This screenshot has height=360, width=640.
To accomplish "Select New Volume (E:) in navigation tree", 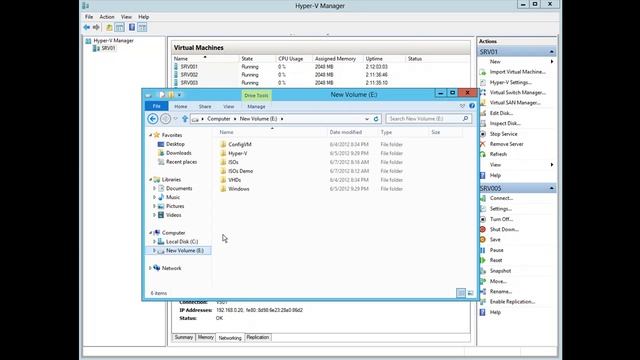I will point(184,251).
